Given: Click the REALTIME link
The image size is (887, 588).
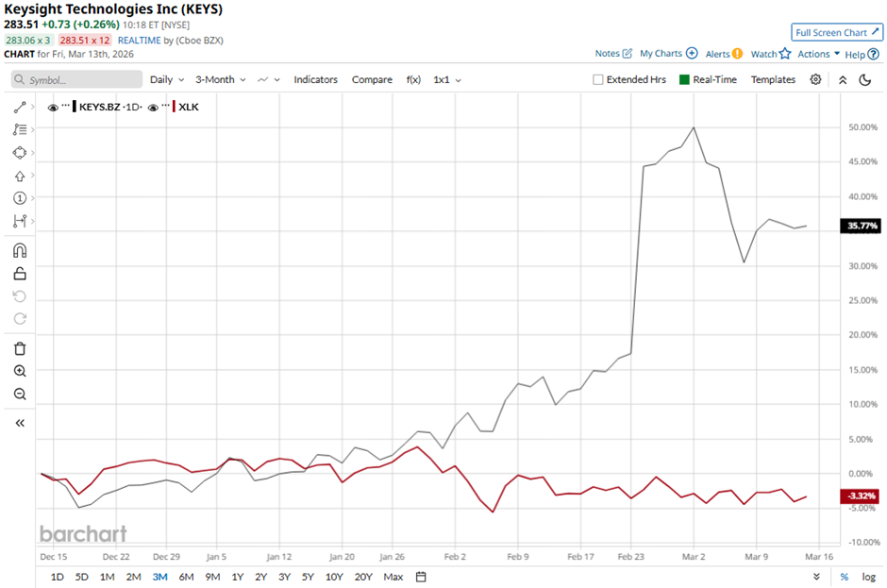Looking at the screenshot, I should point(139,41).
